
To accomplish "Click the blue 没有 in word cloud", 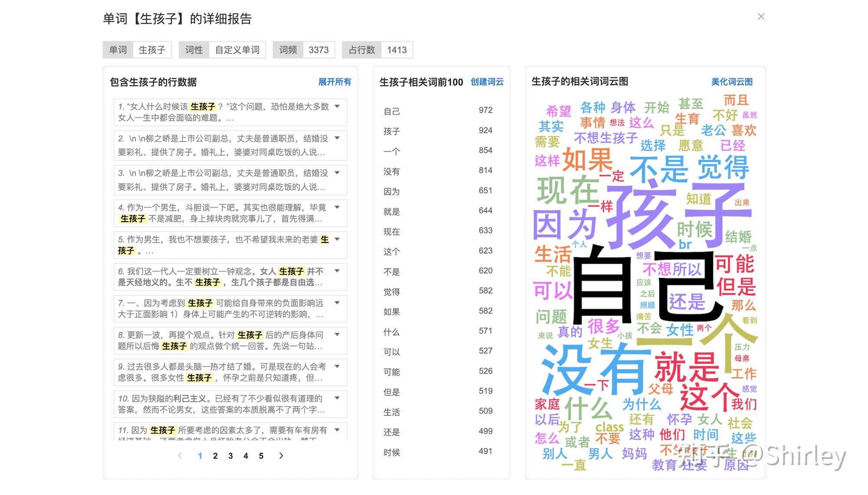I will point(595,369).
